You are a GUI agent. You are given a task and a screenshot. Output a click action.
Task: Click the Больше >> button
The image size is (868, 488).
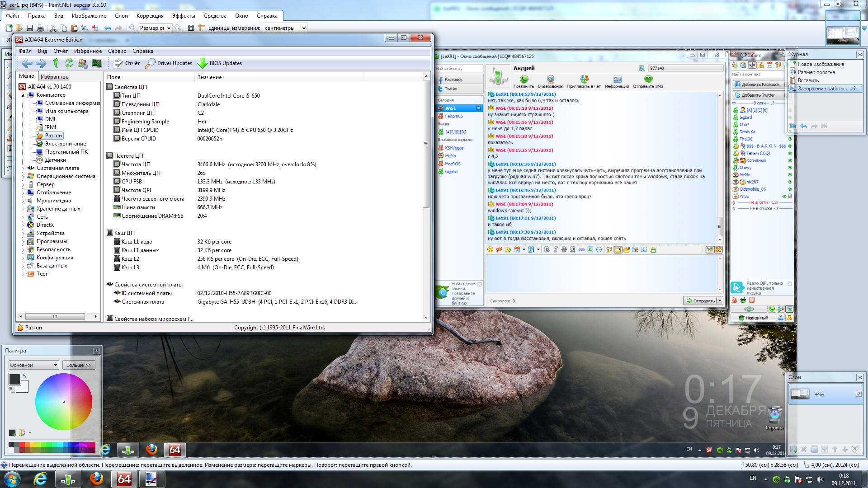(x=79, y=365)
